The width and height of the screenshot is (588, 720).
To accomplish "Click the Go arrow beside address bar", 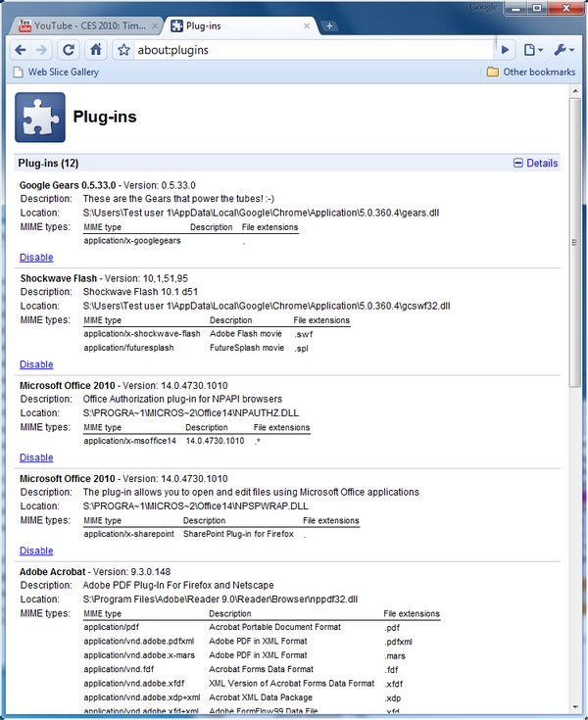I will [x=505, y=50].
